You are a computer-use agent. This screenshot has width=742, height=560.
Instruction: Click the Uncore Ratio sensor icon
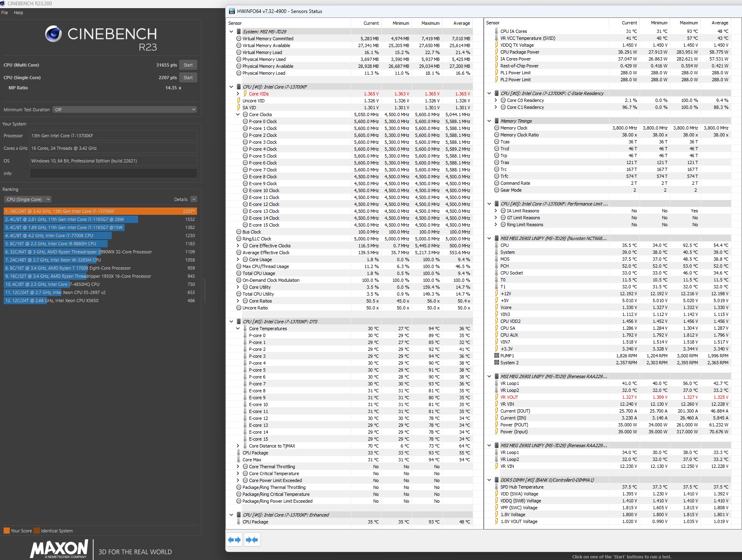click(x=239, y=308)
